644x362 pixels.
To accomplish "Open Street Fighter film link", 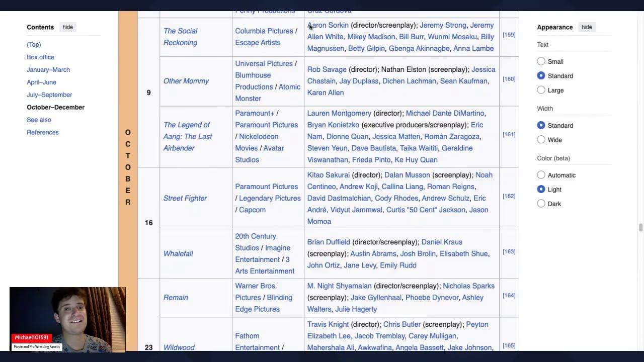I will (x=185, y=198).
